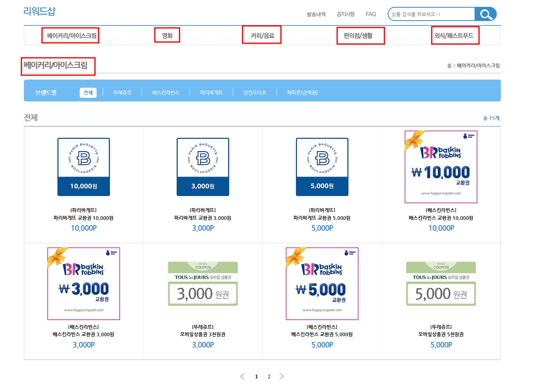The width and height of the screenshot is (534, 392).
Task: Filter by brand 던킨도너츠
Action: pyautogui.click(x=255, y=93)
